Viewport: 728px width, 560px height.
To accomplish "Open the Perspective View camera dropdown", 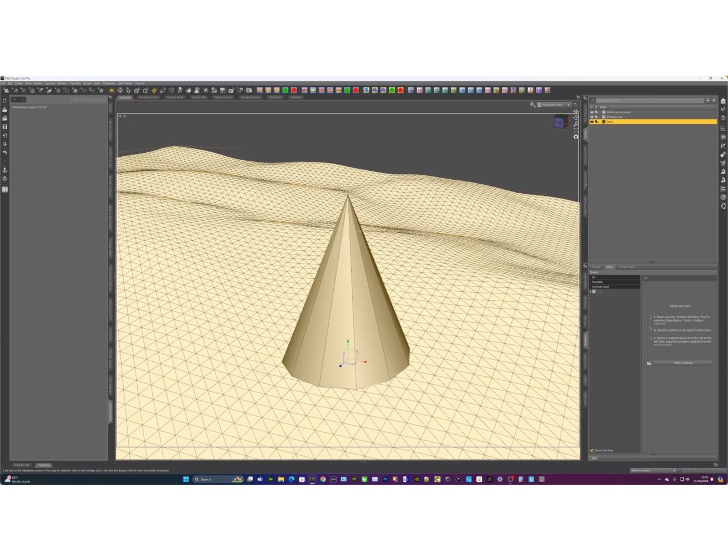I will pyautogui.click(x=554, y=105).
